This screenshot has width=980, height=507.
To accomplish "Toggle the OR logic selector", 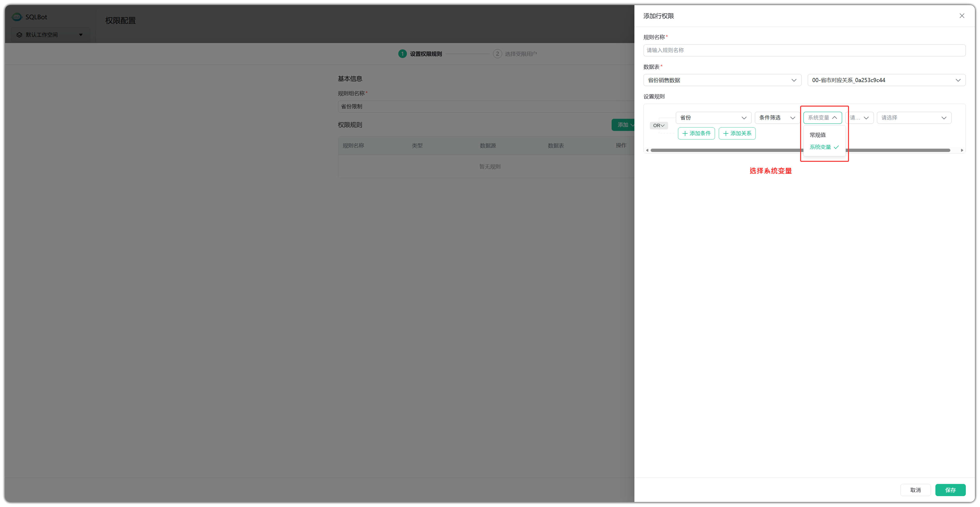I will [658, 126].
